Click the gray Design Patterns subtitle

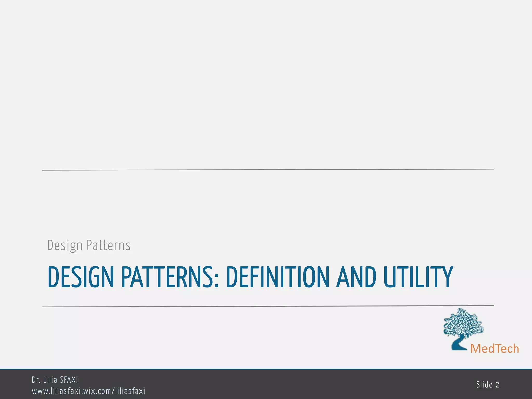click(x=89, y=245)
